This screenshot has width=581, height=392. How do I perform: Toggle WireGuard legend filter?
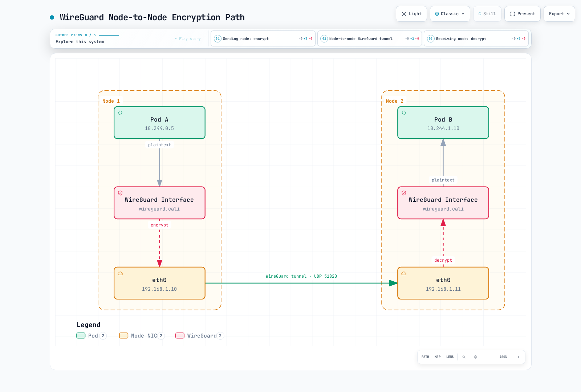(x=200, y=336)
